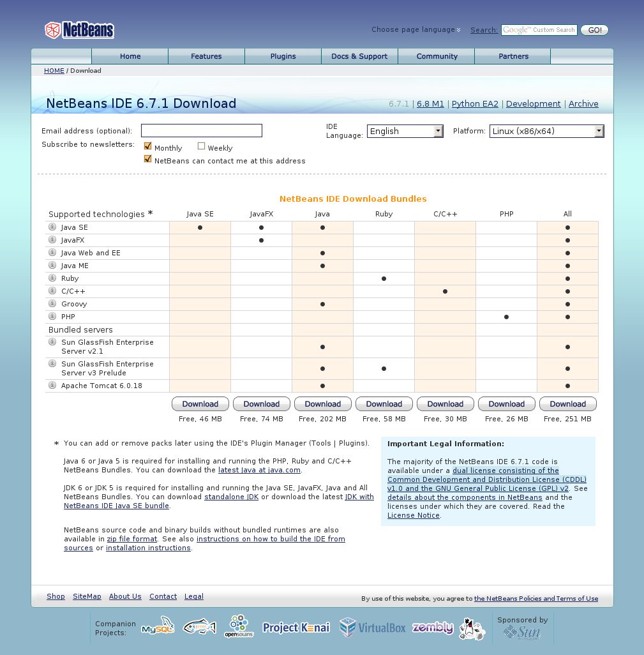644x655 pixels.
Task: Open info icon for Java SE row
Action: pyautogui.click(x=52, y=227)
